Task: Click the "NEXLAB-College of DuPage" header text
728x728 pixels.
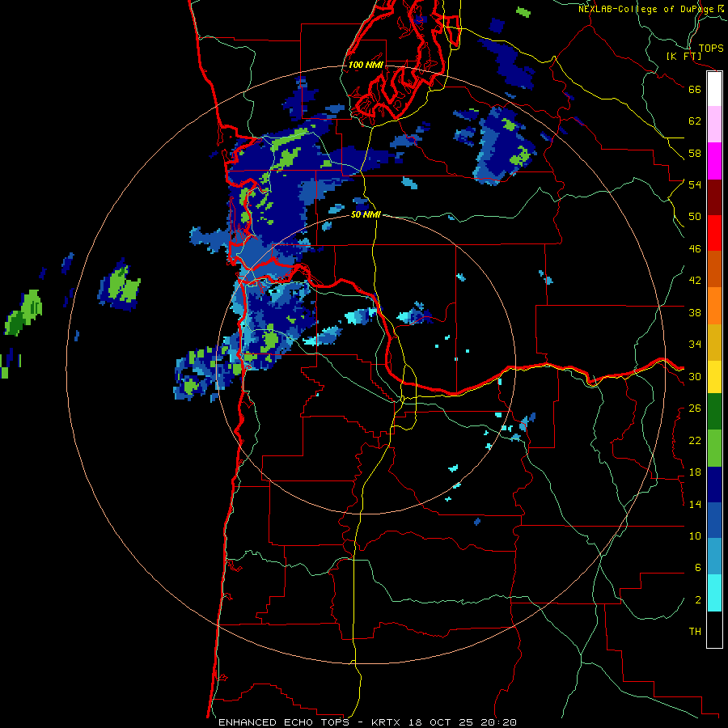Action: (x=647, y=9)
